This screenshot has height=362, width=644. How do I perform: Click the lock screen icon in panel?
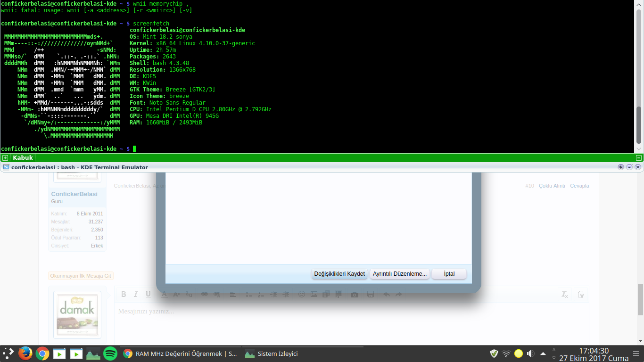(553, 350)
